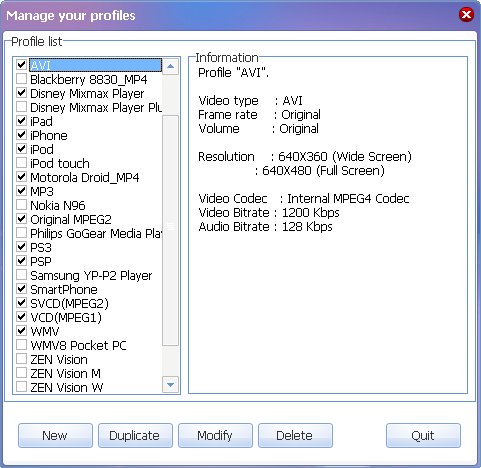Select the Nokia N96 profile name
The image size is (481, 468).
coord(58,206)
